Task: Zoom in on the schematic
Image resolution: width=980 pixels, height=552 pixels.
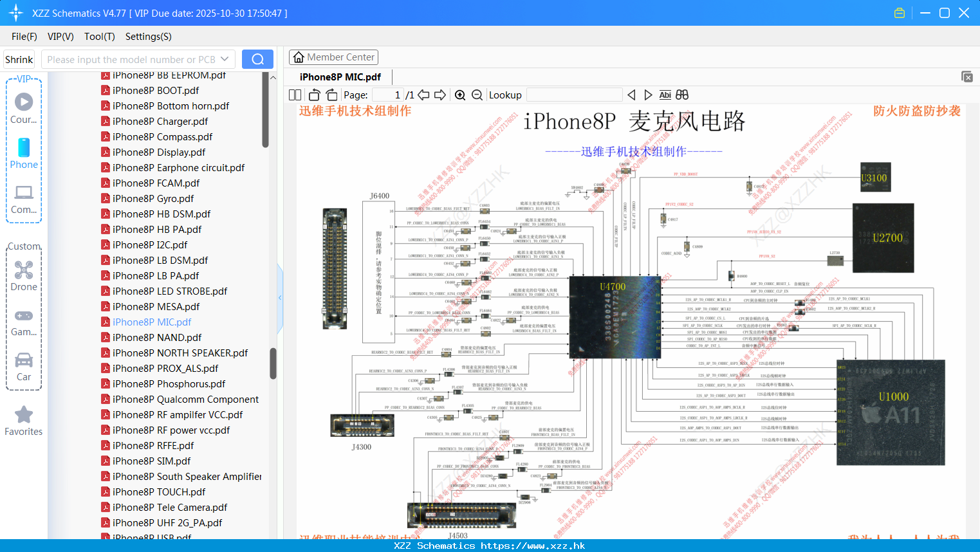Action: pos(460,95)
